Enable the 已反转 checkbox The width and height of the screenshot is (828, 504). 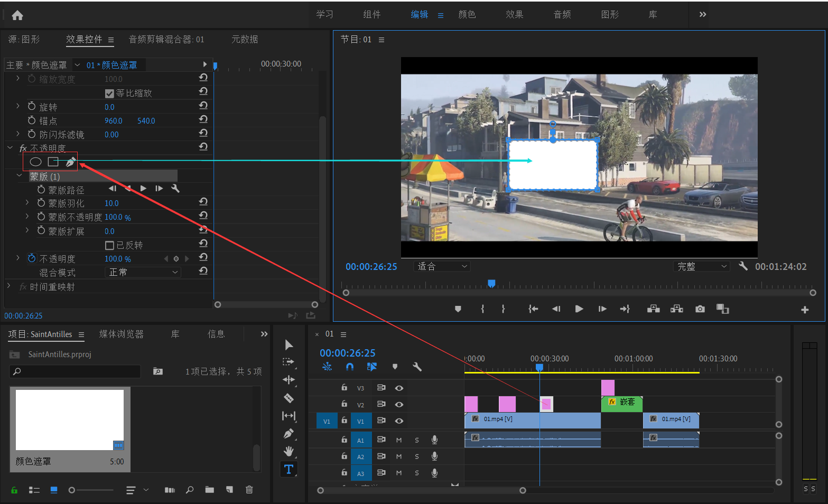[110, 245]
